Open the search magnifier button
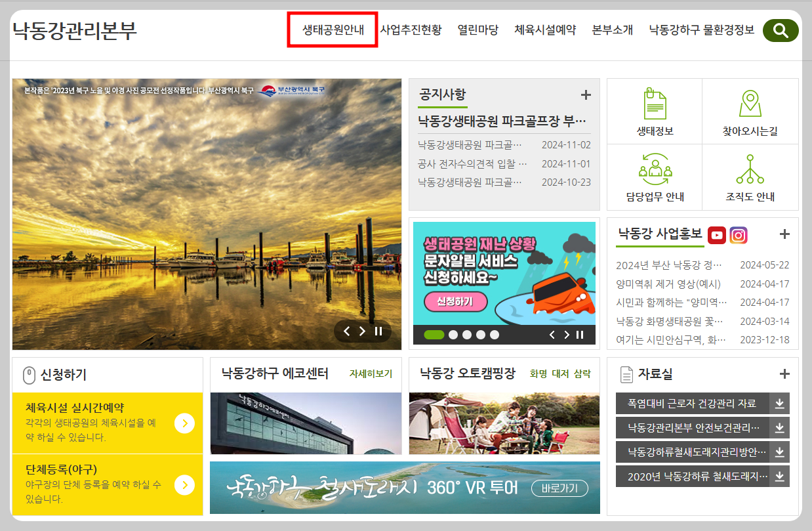This screenshot has width=812, height=531. 781,30
